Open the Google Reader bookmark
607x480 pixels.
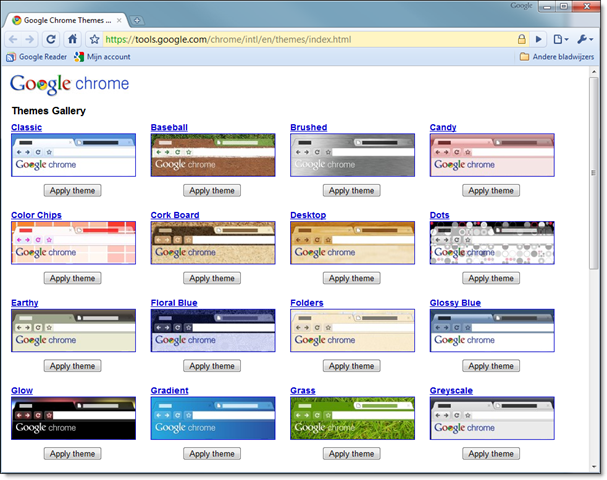click(36, 57)
